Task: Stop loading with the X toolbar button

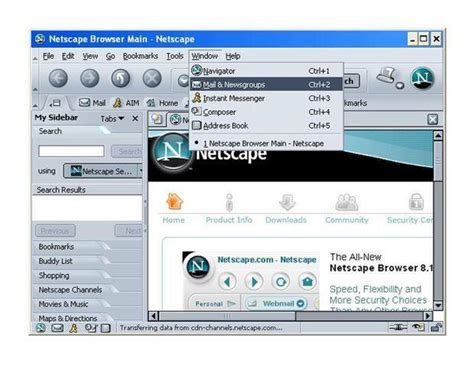Action: coord(152,78)
